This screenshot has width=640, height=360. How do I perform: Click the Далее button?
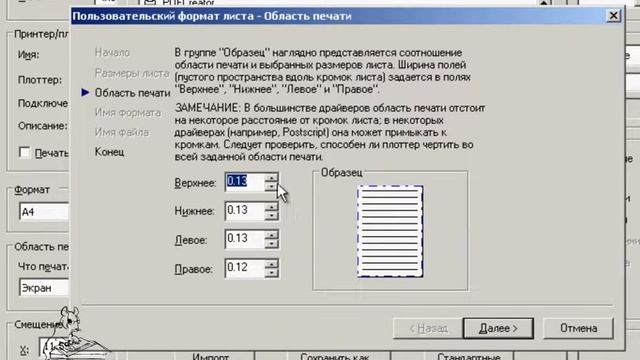[498, 328]
